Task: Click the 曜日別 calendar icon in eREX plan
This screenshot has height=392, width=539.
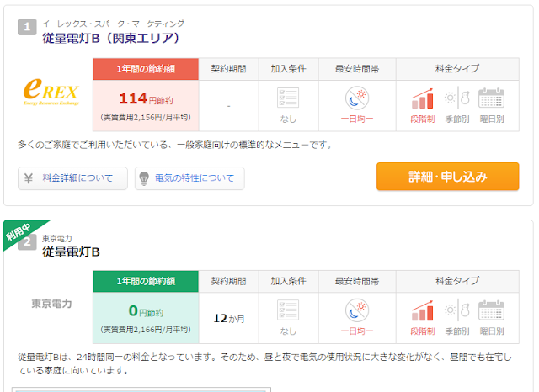Action: 492,98
